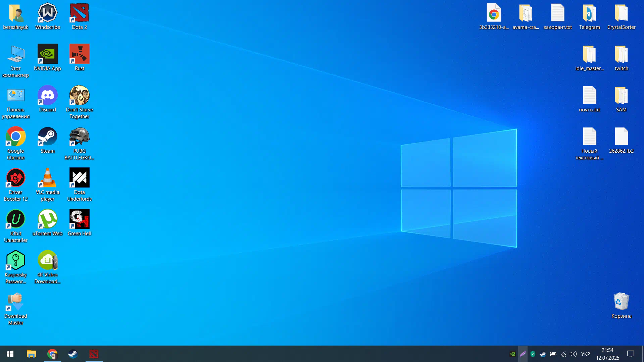
Task: Select the Kaspersky Password Manager shortcut
Action: pyautogui.click(x=15, y=267)
